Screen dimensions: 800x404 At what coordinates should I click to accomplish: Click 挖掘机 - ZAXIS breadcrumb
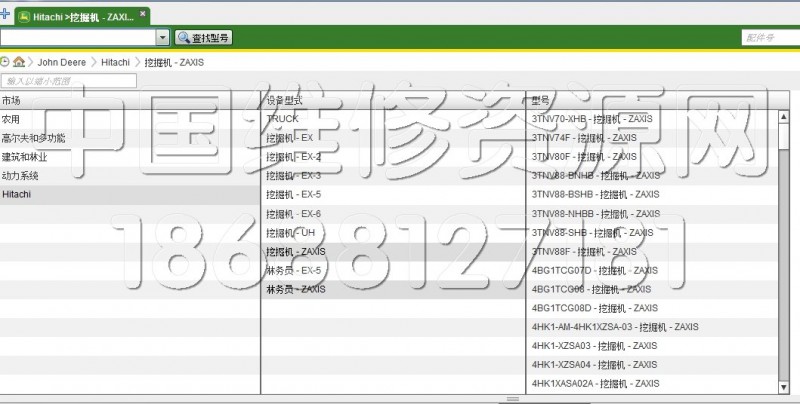coord(174,62)
